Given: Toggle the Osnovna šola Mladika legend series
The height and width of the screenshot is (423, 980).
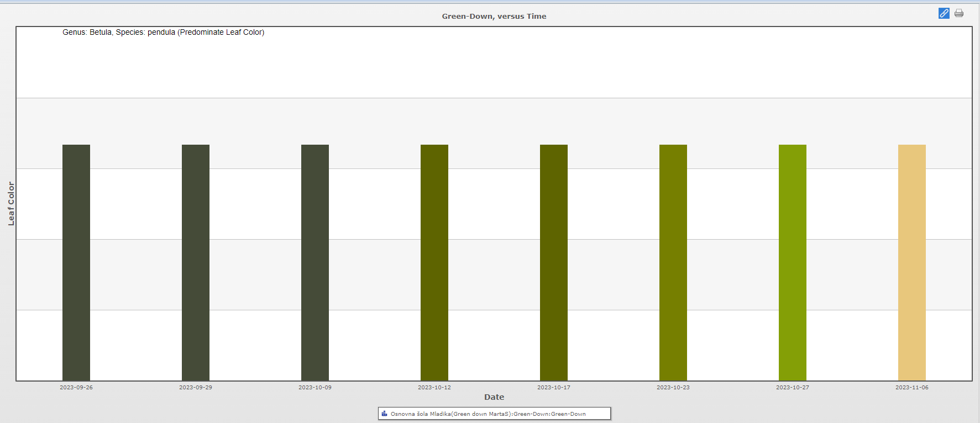Looking at the screenshot, I should click(488, 414).
